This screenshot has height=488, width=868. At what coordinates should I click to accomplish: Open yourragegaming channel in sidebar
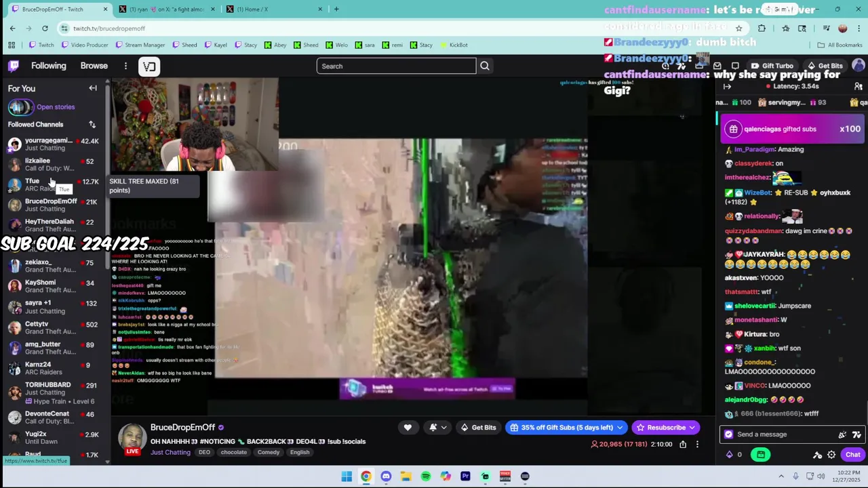pos(53,144)
